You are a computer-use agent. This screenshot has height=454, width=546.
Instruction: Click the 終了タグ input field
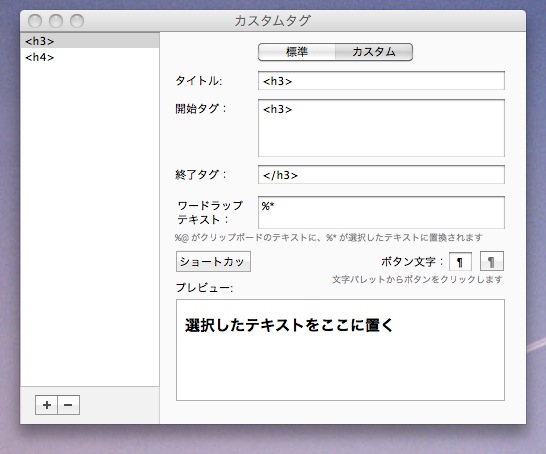point(381,175)
